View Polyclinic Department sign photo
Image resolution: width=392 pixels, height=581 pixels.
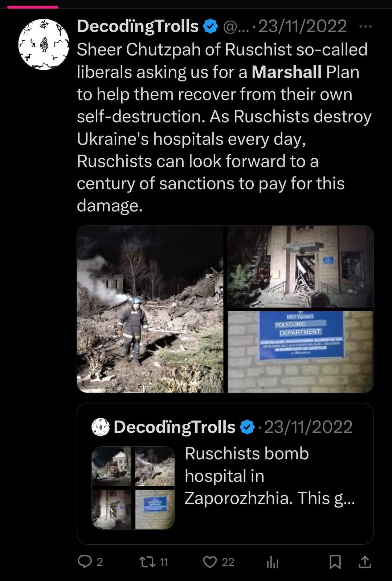click(300, 352)
